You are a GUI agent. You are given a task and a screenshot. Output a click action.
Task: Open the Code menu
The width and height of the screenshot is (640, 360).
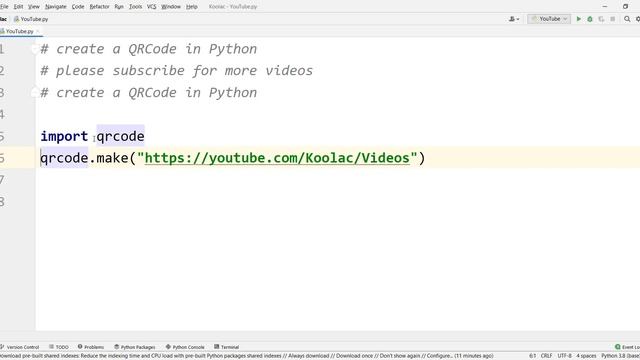[x=78, y=7]
